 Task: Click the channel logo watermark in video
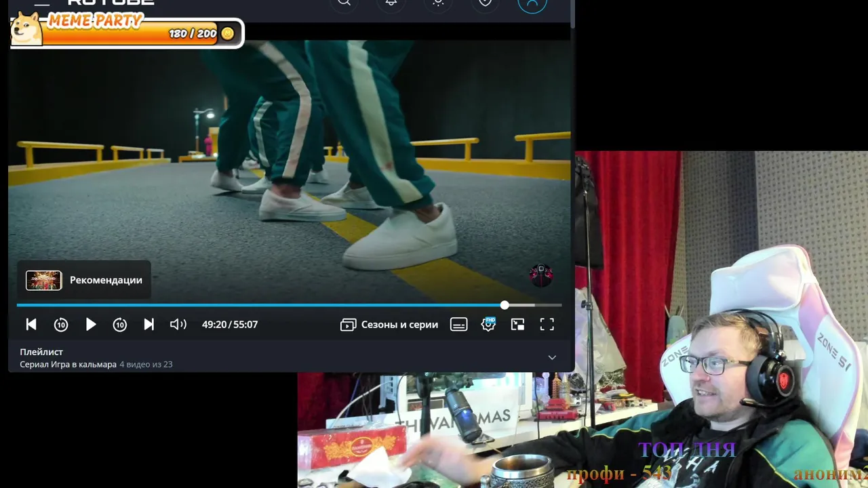click(x=541, y=274)
